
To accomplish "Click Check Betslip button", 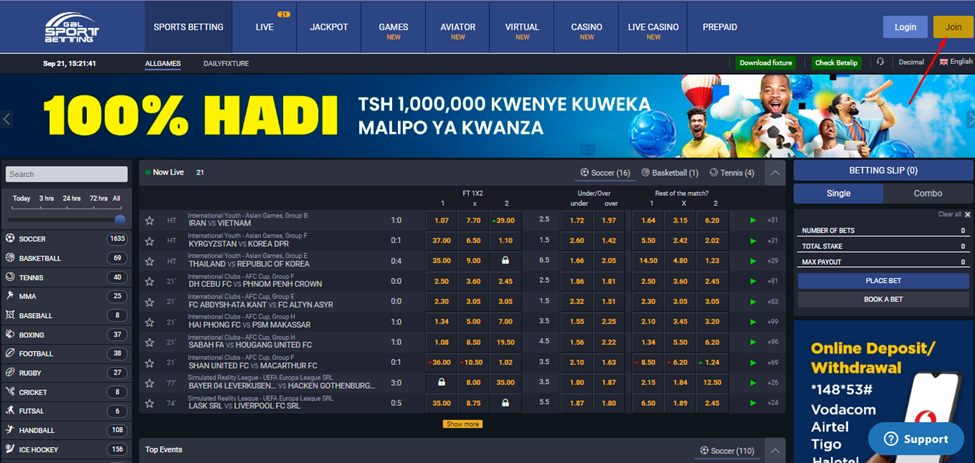I will [836, 63].
